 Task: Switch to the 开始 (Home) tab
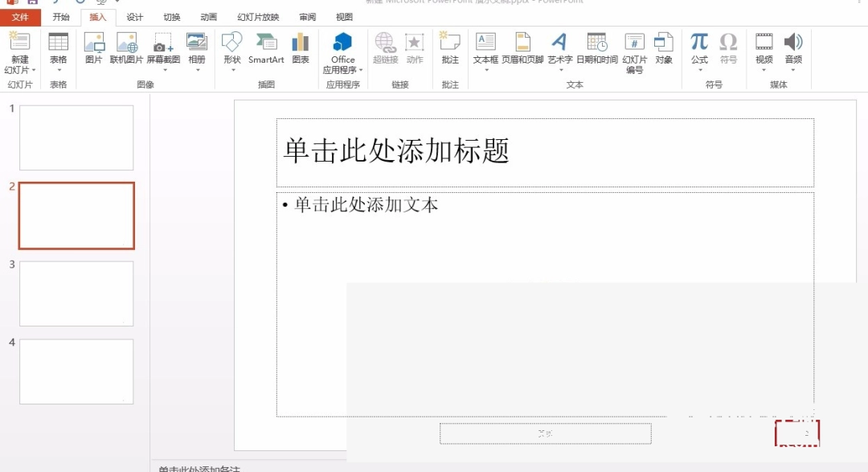[61, 17]
